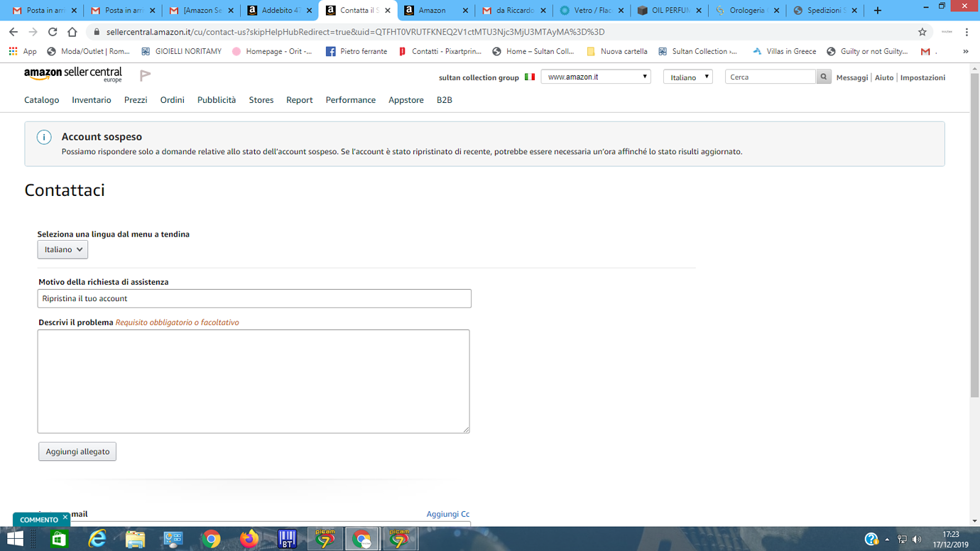Click the browser address bar URL
Screen dimensions: 980x551
click(355, 32)
